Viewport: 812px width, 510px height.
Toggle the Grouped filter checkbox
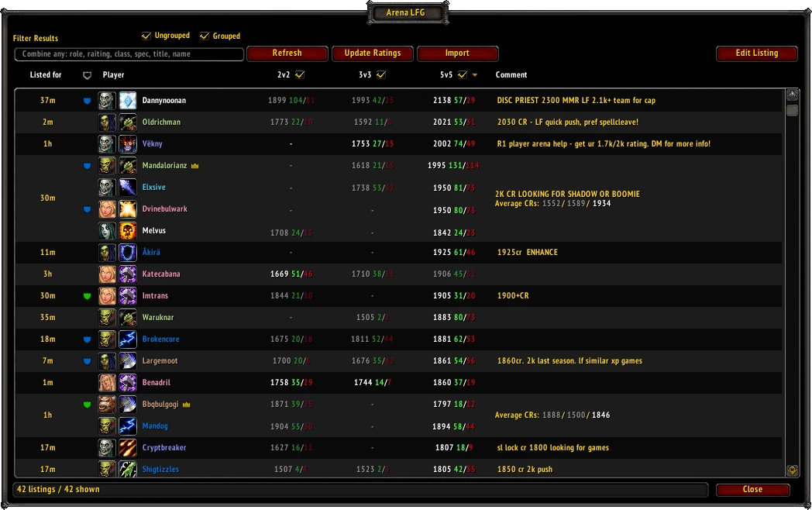pos(205,36)
